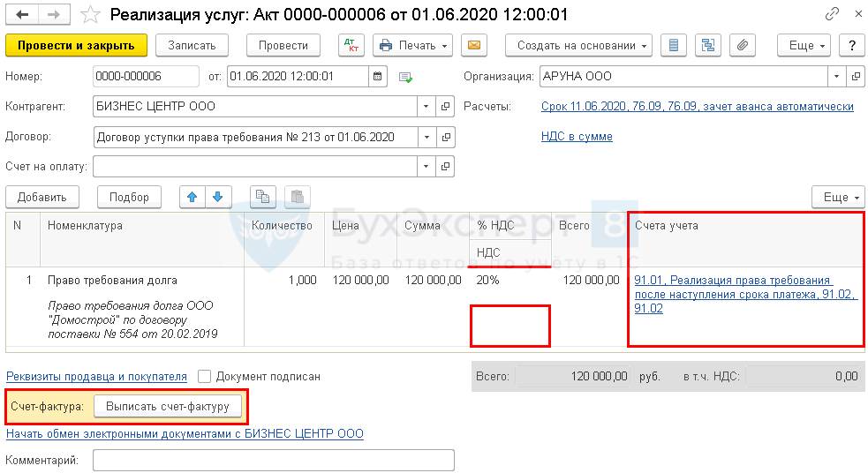Click Выписать счет-фактуру button
This screenshot has height=473, width=868.
168,407
